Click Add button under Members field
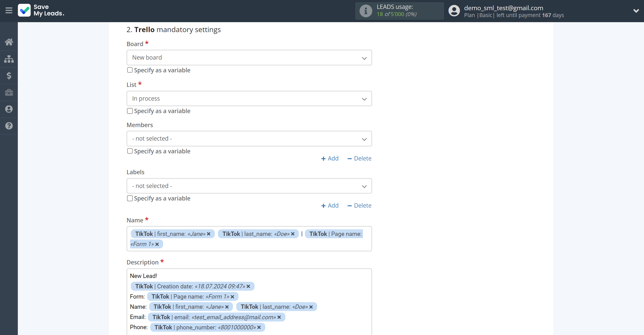 pos(330,158)
